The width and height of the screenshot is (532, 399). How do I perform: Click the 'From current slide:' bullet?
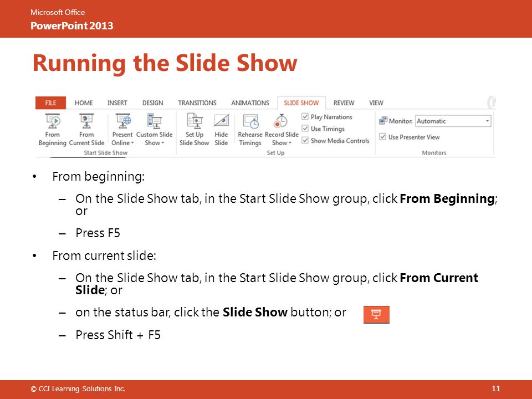coord(104,256)
